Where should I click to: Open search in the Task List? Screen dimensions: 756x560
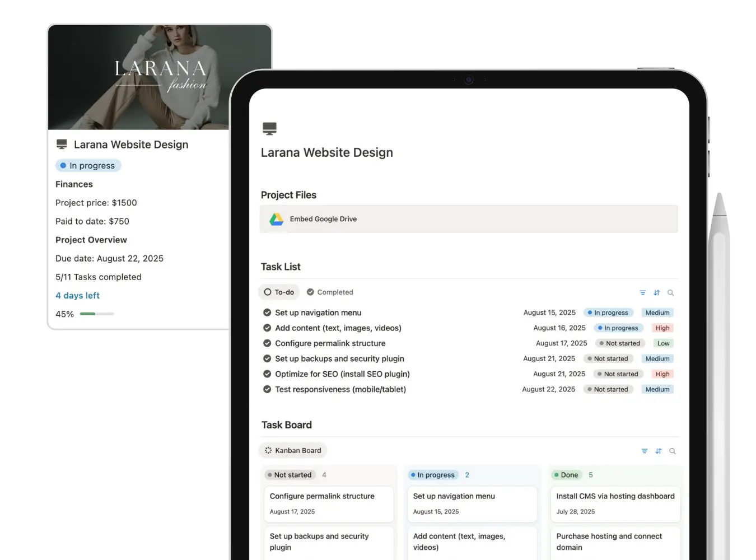tap(670, 293)
